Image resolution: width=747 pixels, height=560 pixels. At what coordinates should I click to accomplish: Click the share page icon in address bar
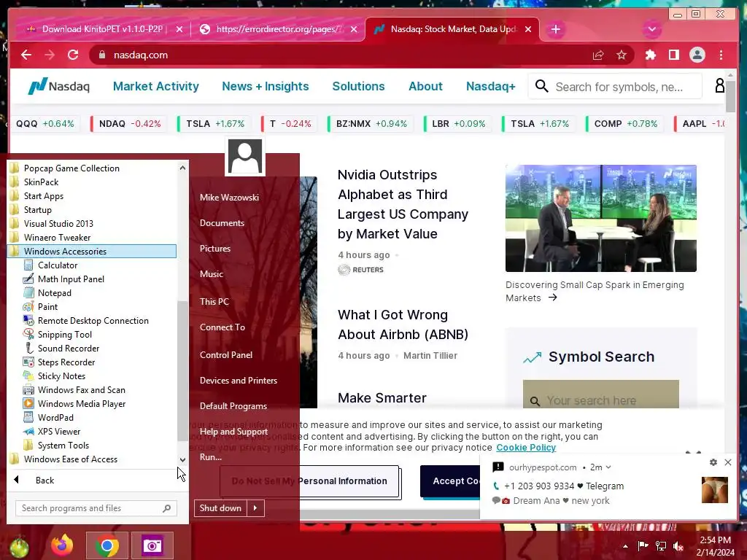[x=598, y=55]
